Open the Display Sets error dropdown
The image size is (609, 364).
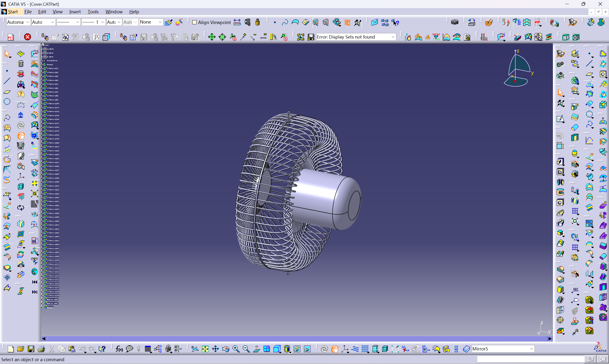point(393,37)
